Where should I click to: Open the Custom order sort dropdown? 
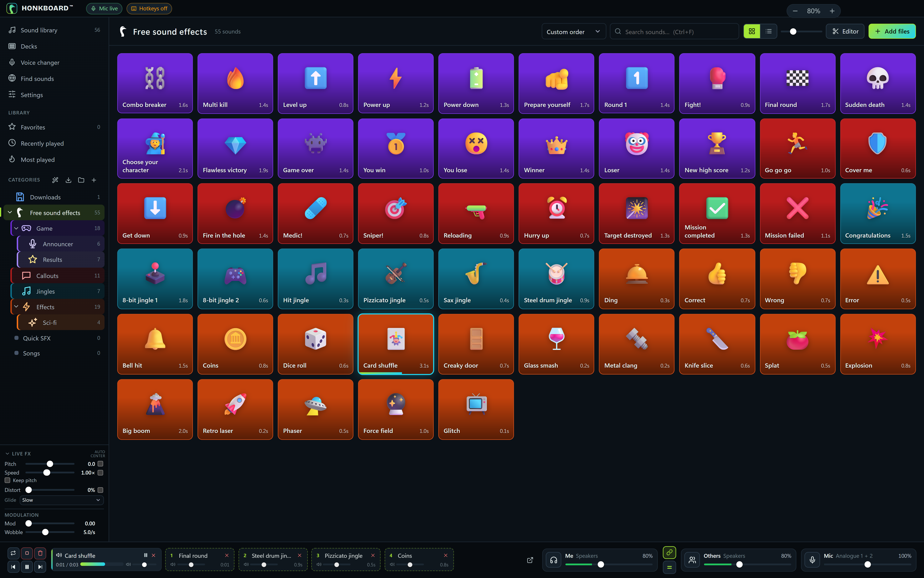point(573,32)
